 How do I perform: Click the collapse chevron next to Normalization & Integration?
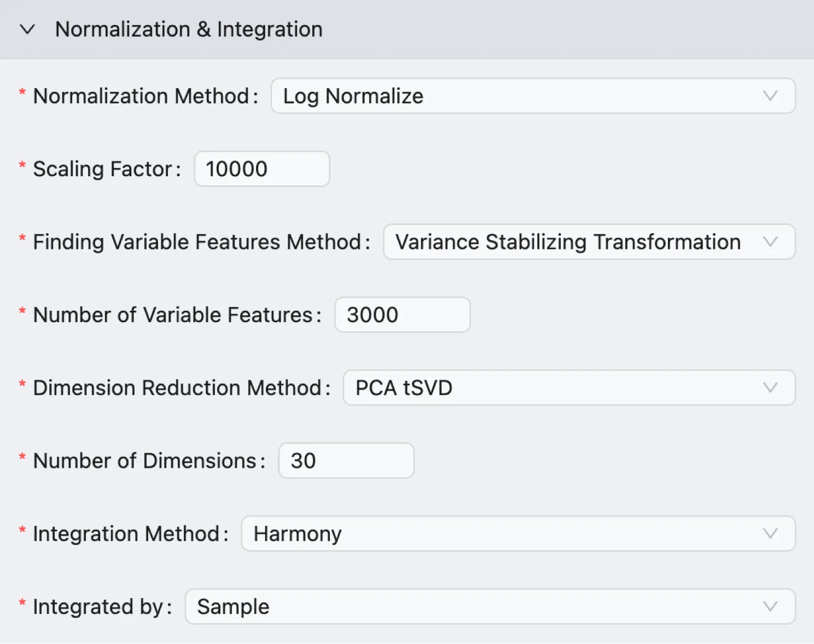[27, 30]
